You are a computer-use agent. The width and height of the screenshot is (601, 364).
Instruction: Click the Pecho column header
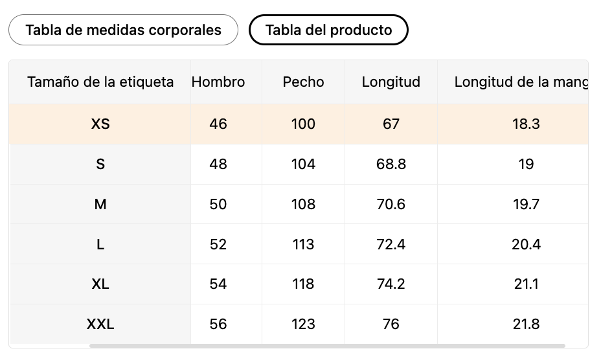point(303,82)
